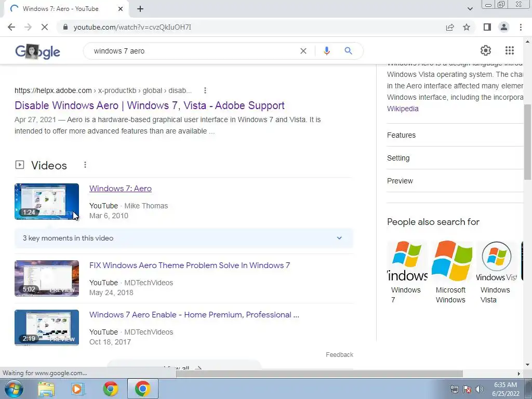Open Windows Media Player from taskbar
This screenshot has height=399, width=532.
77,389
